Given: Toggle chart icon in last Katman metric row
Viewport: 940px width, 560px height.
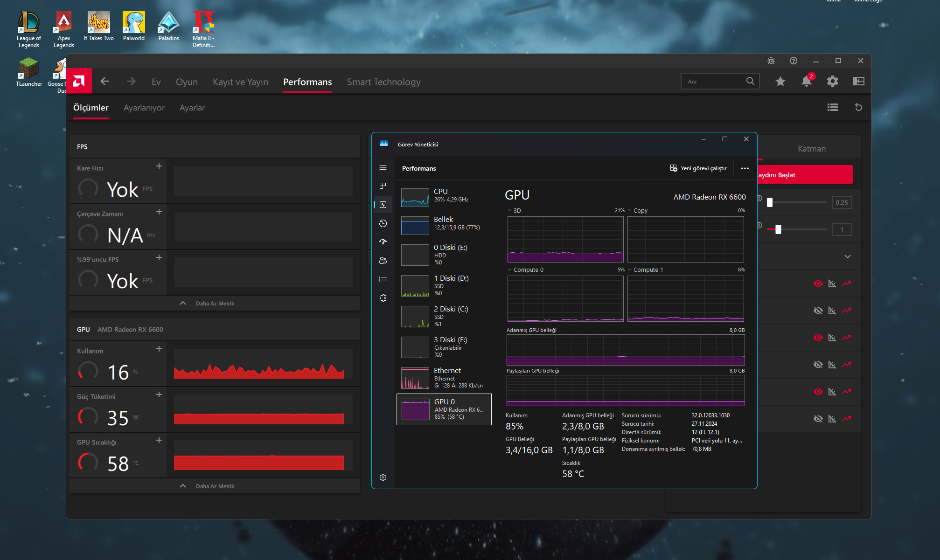Looking at the screenshot, I should 832,419.
